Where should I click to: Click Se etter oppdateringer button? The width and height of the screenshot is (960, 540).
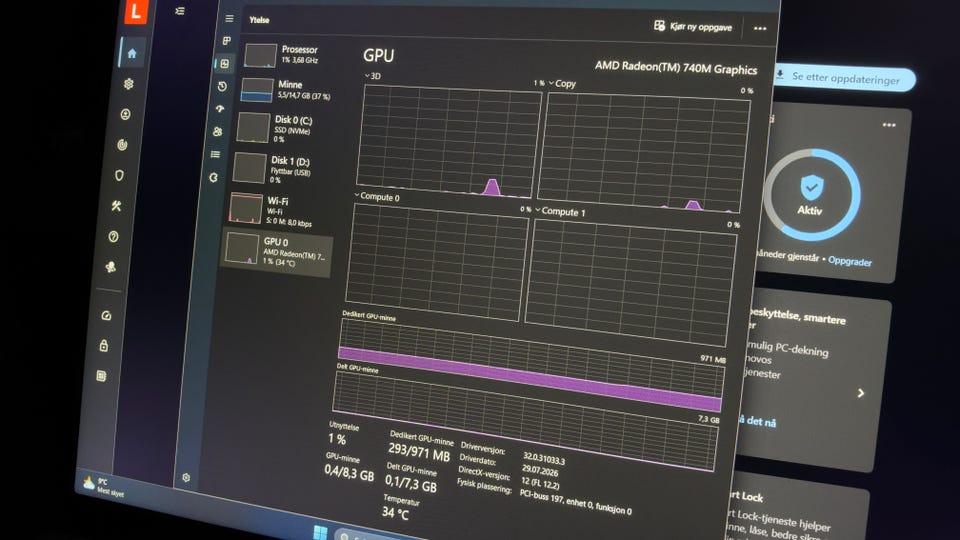point(845,78)
